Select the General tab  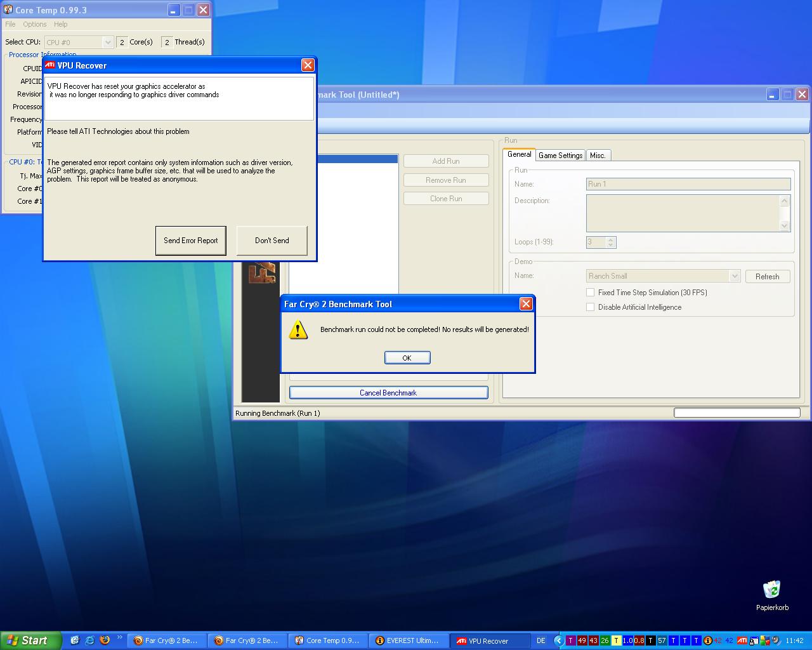[x=519, y=154]
